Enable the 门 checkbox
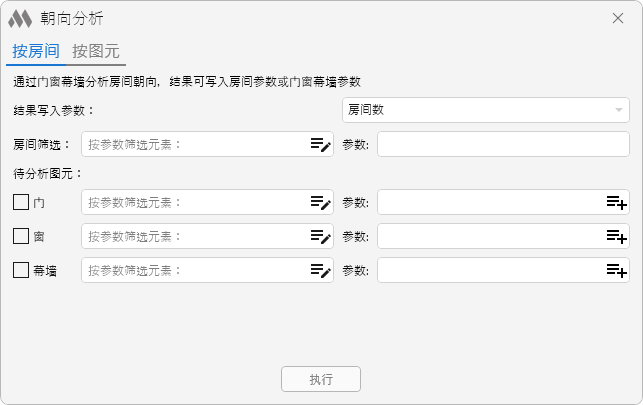This screenshot has height=405, width=643. coord(21,202)
